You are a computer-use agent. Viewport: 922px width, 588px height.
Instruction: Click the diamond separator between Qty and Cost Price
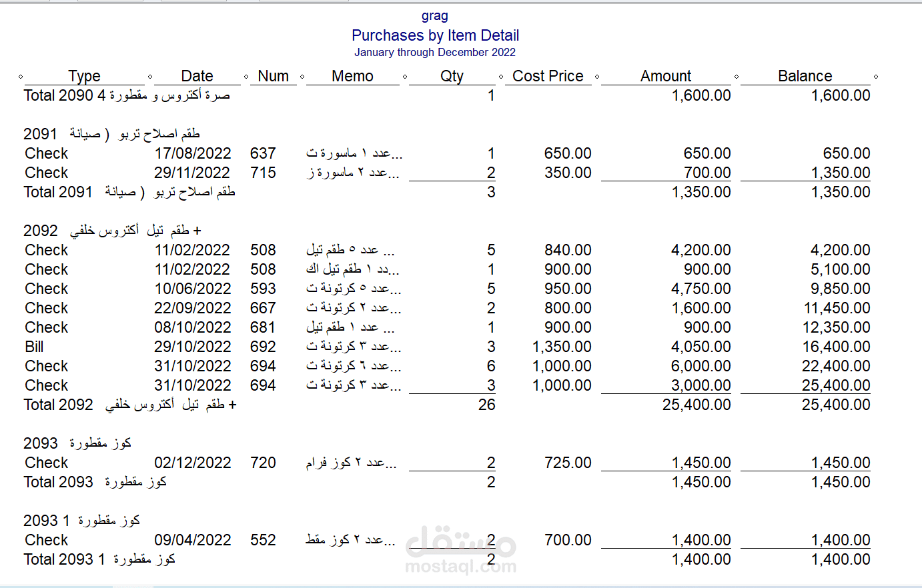[x=501, y=77]
